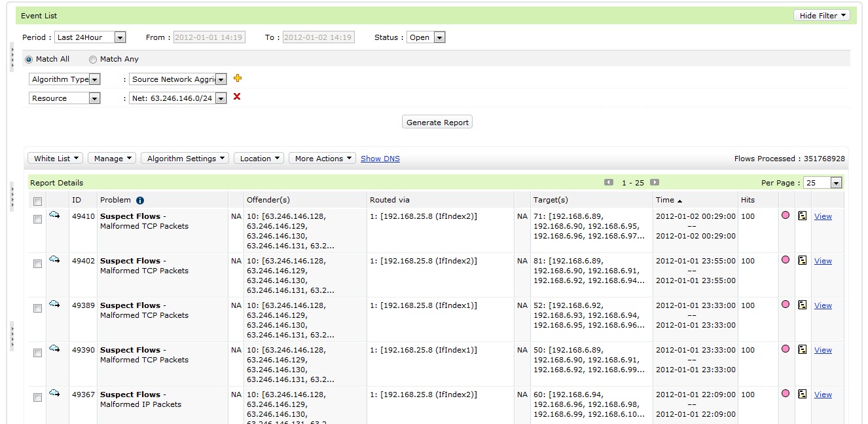Screen dimensions: 868x424
Task: Open the Net: 63.246.146.0/24 dropdown
Action: point(178,98)
